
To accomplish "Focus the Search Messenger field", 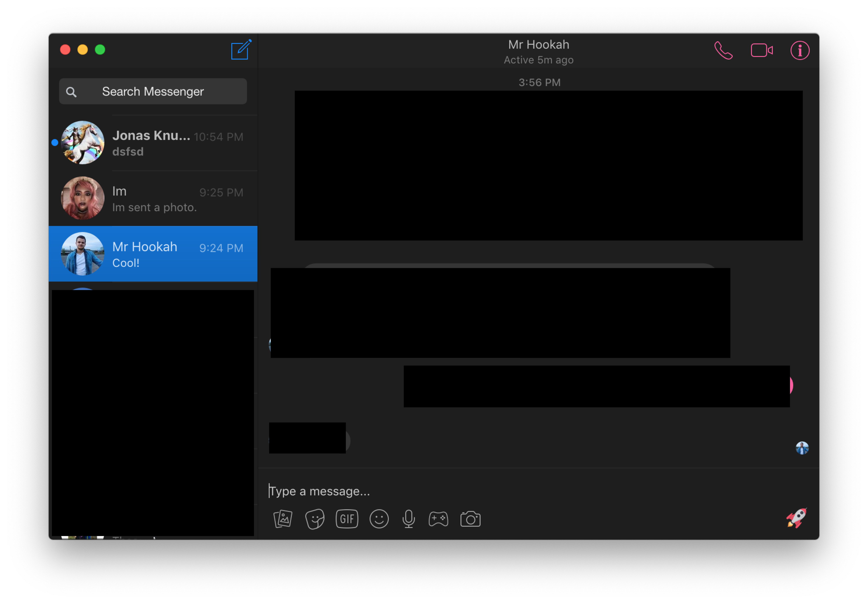I will click(153, 91).
